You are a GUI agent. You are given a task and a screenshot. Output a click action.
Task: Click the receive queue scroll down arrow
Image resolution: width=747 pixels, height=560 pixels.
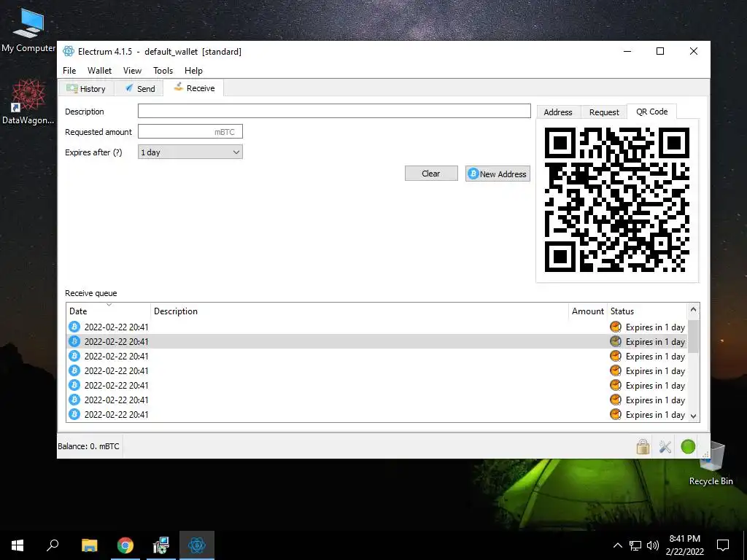pos(694,416)
